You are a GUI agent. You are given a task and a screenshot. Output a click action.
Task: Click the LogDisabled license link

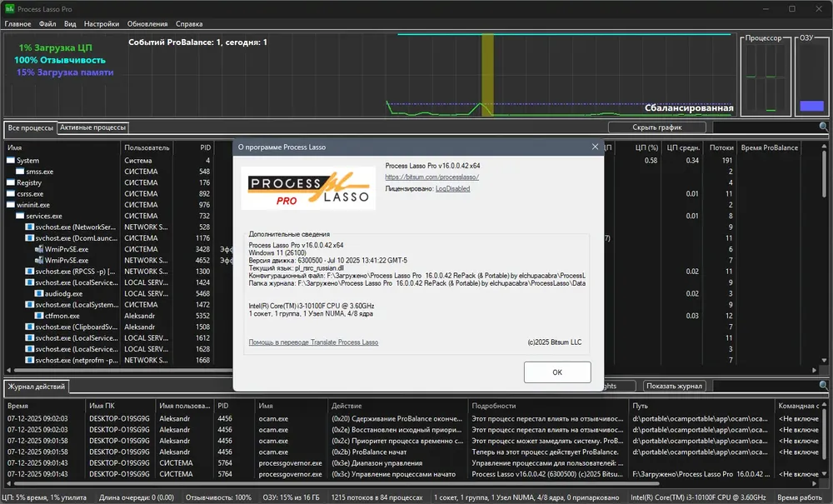point(452,188)
